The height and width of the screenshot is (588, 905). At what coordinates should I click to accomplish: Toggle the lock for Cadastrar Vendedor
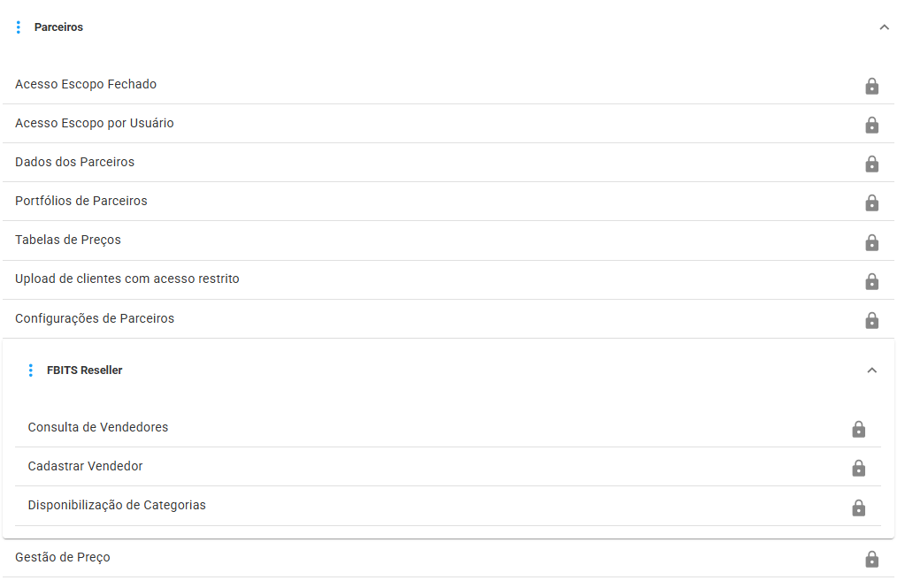858,468
